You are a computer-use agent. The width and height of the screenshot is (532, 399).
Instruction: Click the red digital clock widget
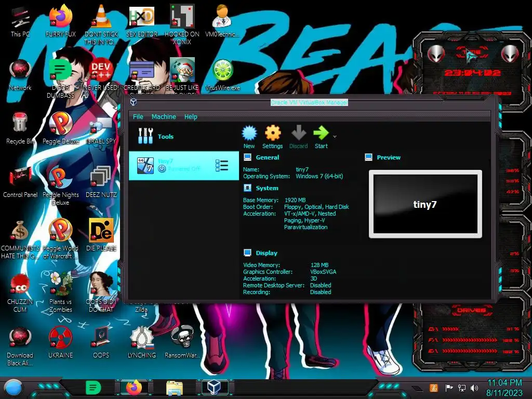[x=472, y=73]
